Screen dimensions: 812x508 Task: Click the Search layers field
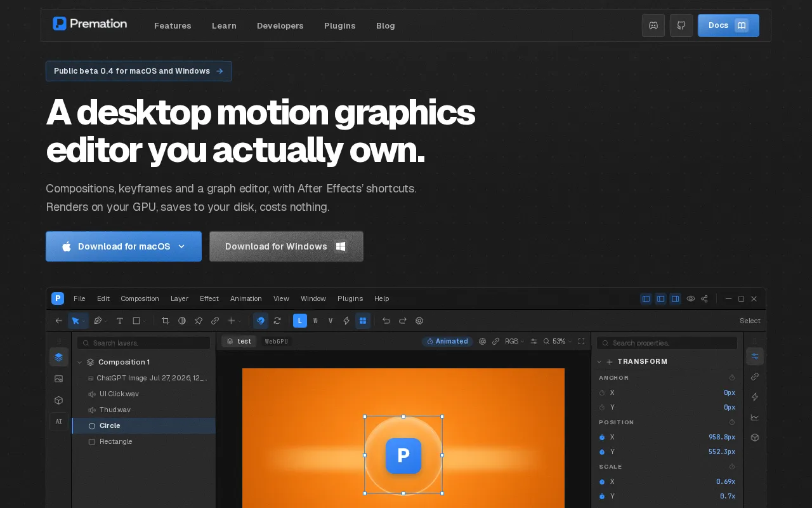(143, 343)
